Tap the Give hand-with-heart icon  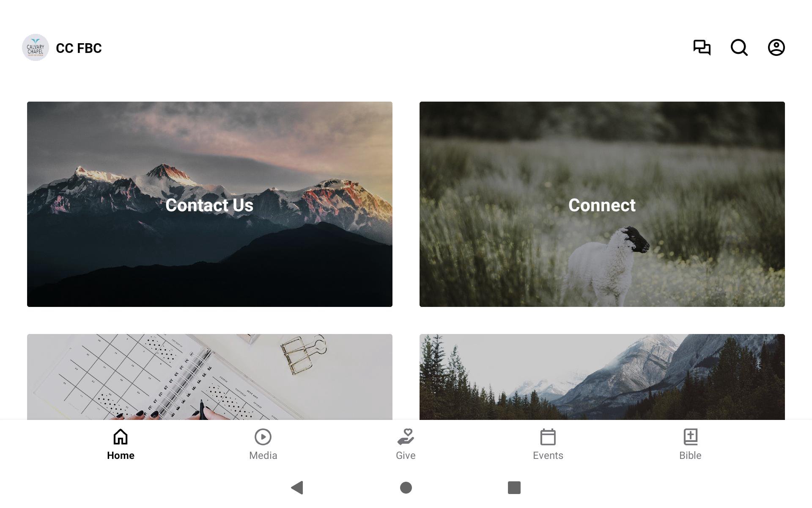[x=406, y=437]
